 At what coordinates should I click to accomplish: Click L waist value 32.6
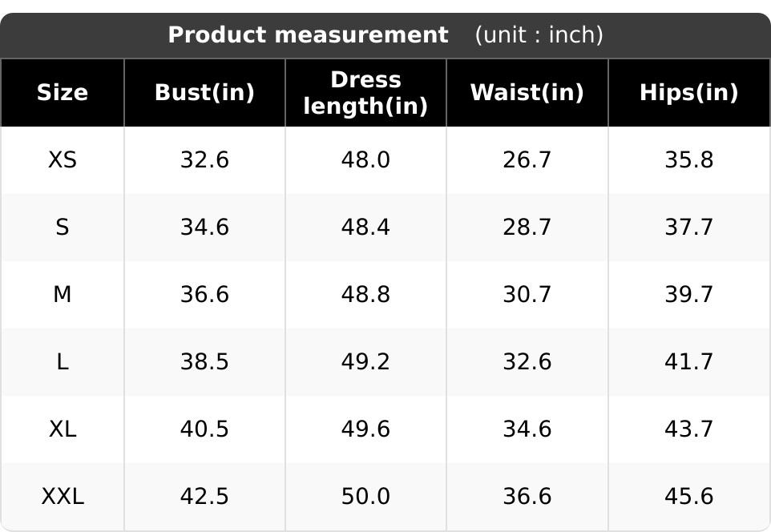(x=527, y=362)
